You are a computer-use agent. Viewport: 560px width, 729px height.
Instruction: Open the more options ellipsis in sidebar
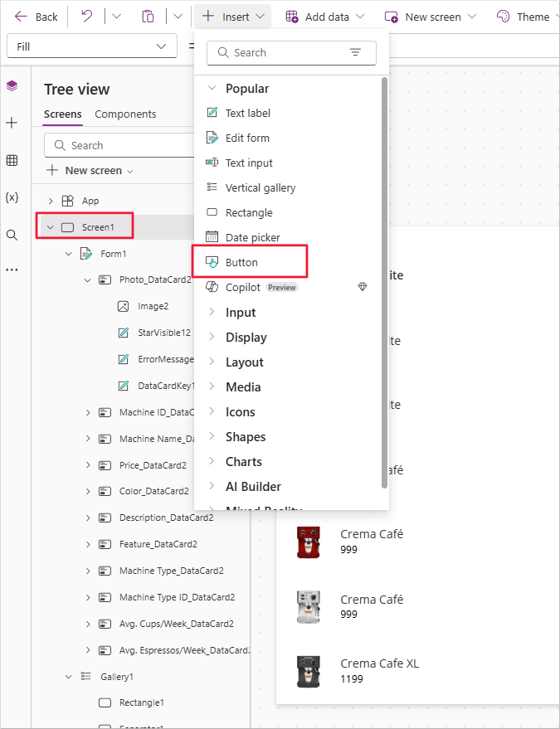point(12,270)
